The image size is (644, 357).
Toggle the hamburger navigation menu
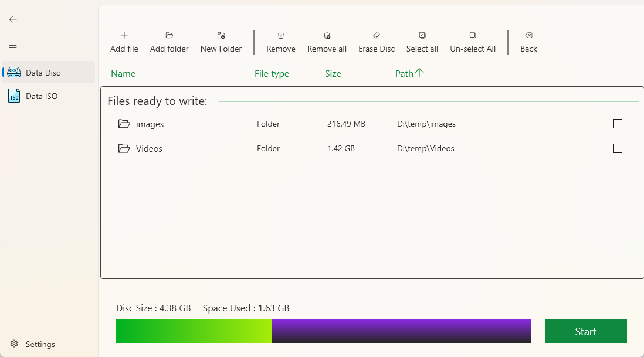[x=13, y=46]
